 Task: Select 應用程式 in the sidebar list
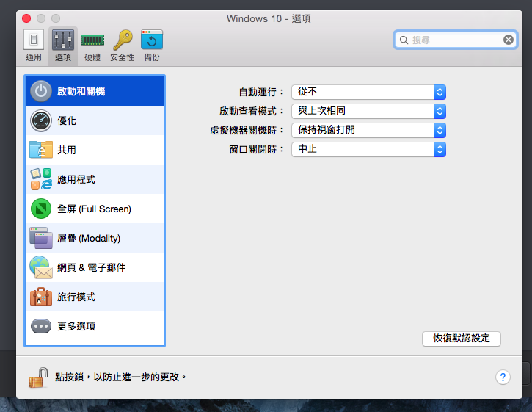tap(95, 179)
